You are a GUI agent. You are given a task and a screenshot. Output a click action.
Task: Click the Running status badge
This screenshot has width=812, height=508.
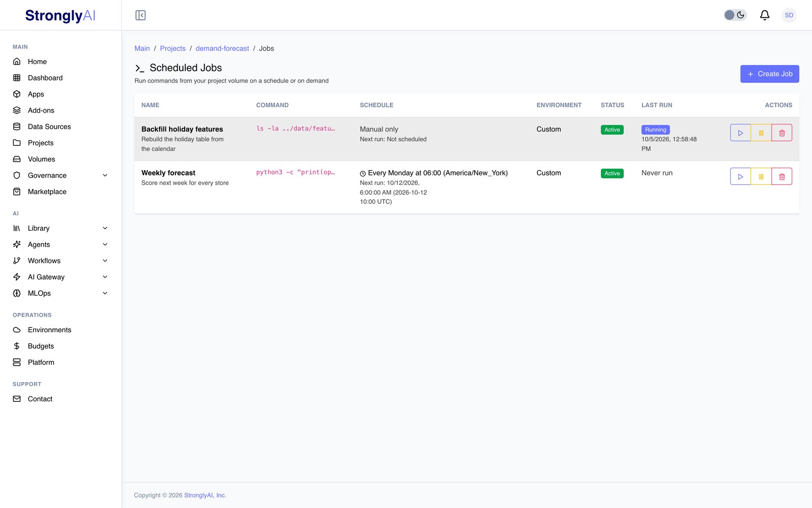tap(656, 130)
